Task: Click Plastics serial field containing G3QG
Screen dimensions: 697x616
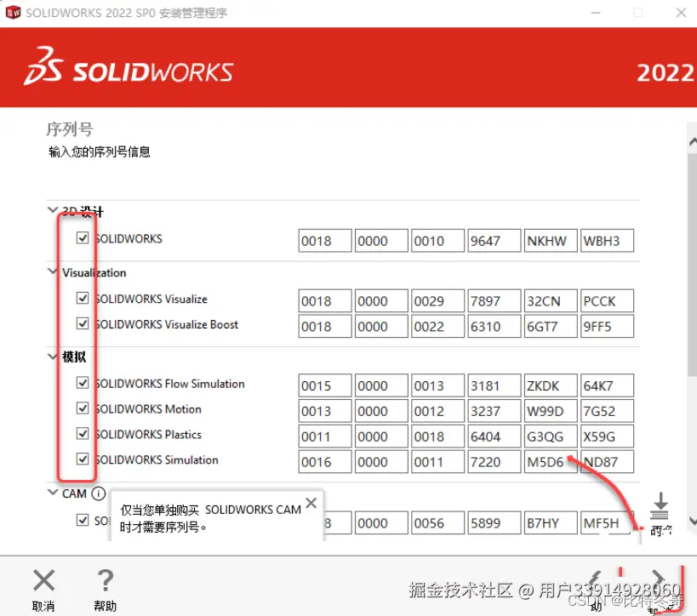Action: 551,436
